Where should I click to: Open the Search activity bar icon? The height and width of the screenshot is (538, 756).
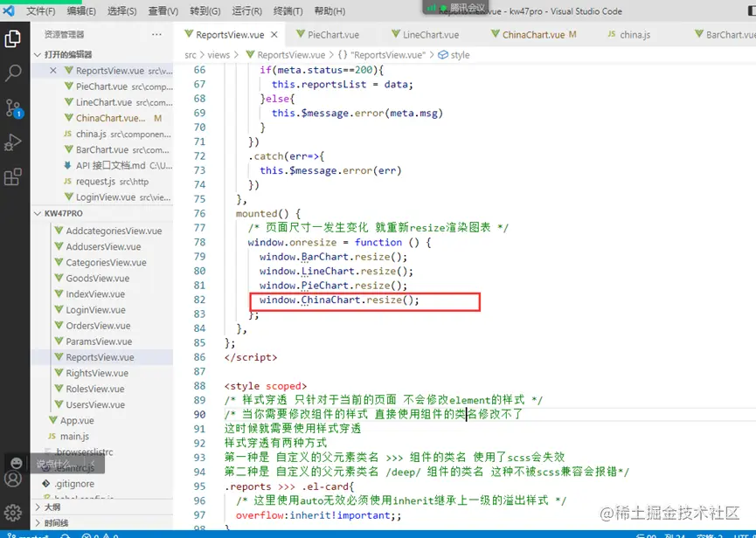point(13,72)
